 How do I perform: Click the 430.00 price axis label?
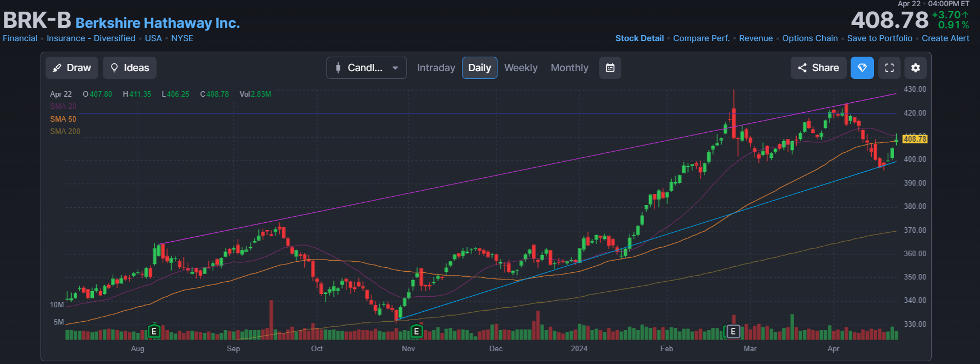[914, 89]
